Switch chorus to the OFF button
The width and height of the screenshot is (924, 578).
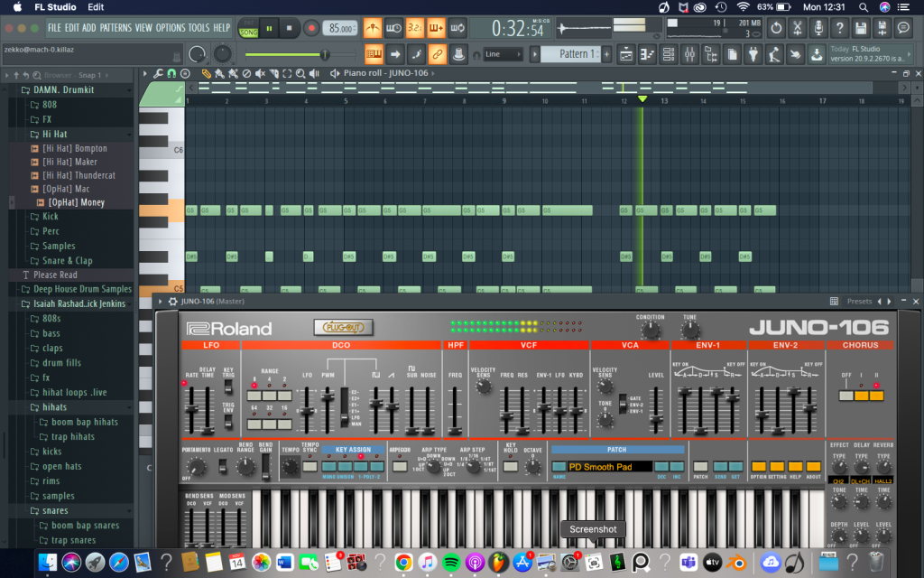pyautogui.click(x=845, y=396)
